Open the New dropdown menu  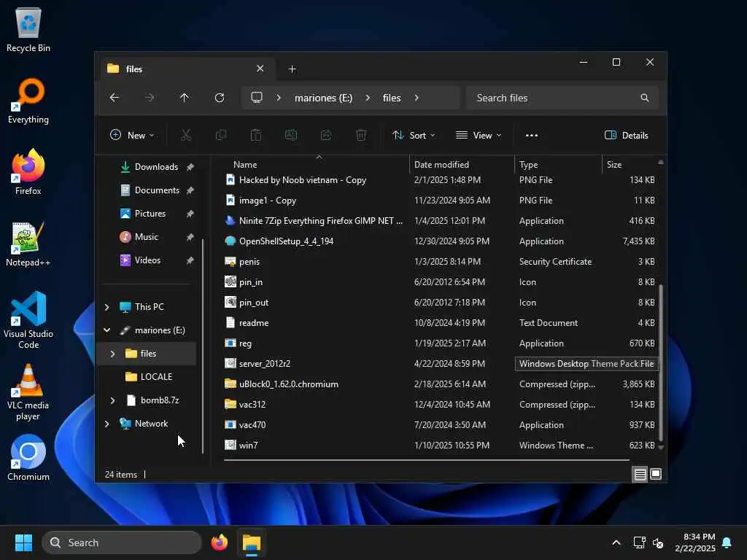click(132, 135)
